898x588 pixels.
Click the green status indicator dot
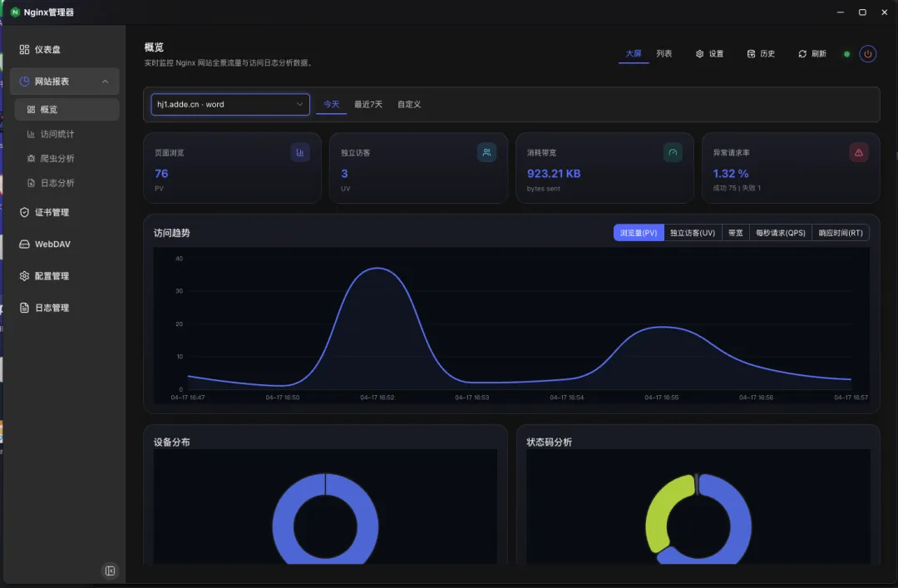[x=846, y=54]
